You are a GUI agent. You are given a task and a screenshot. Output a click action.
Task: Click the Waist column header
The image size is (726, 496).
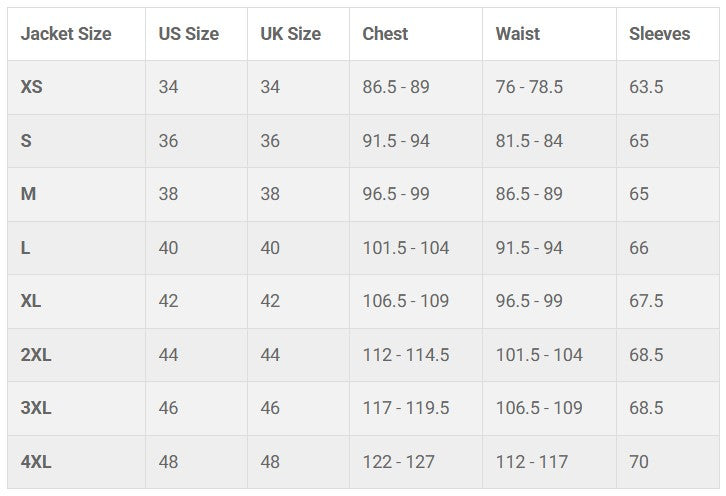pos(517,34)
